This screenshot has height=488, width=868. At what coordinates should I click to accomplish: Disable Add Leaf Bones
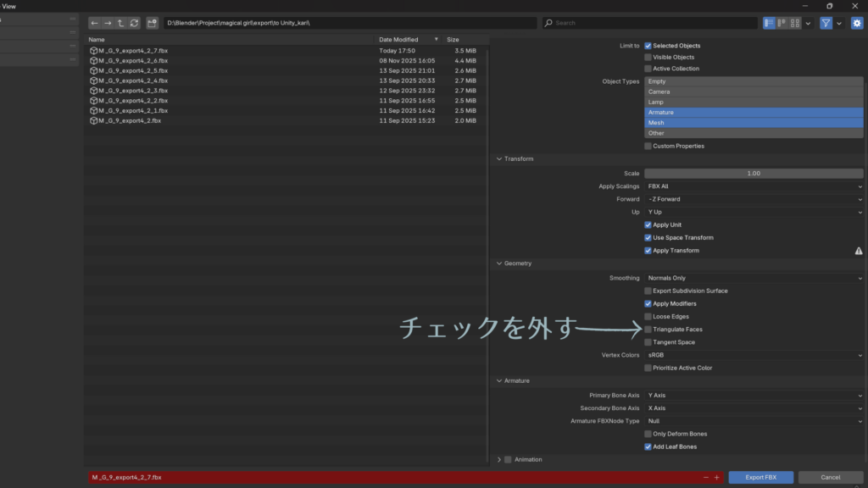[648, 446]
